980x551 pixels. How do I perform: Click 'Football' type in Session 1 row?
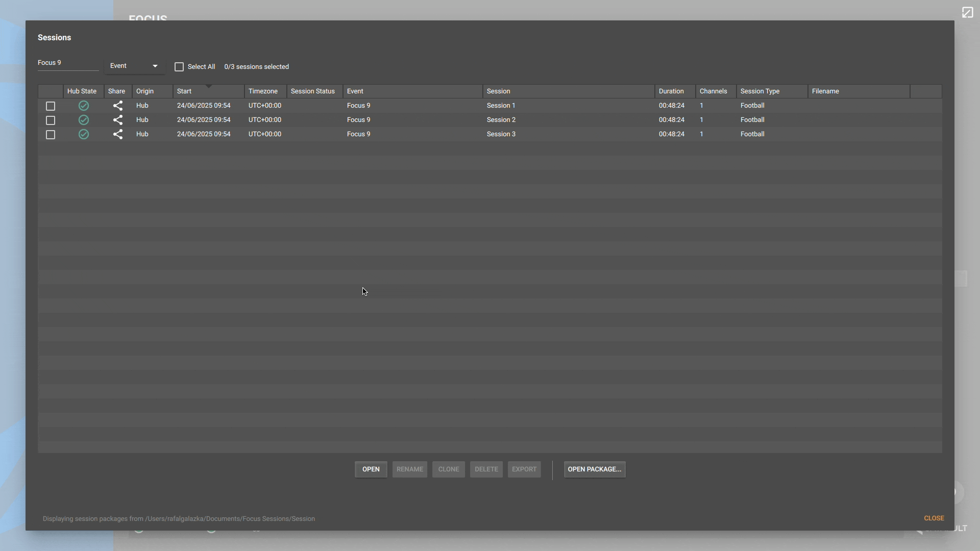(x=752, y=106)
